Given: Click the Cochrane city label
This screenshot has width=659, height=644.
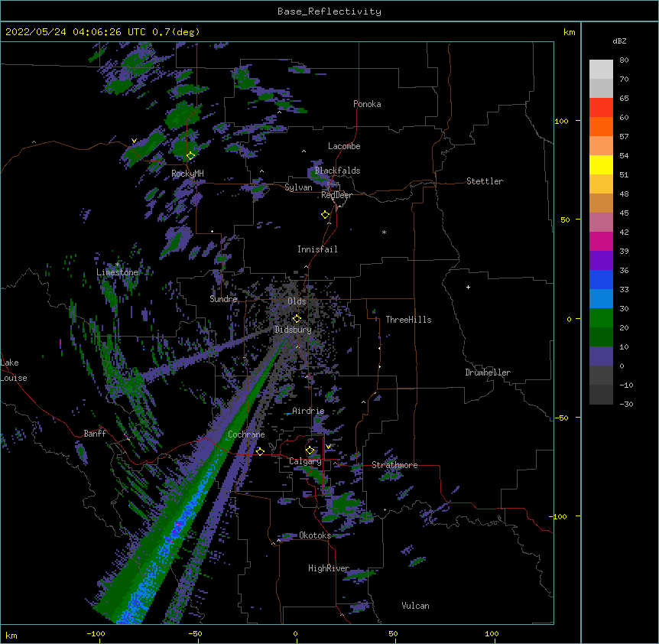Looking at the screenshot, I should click(x=246, y=434).
